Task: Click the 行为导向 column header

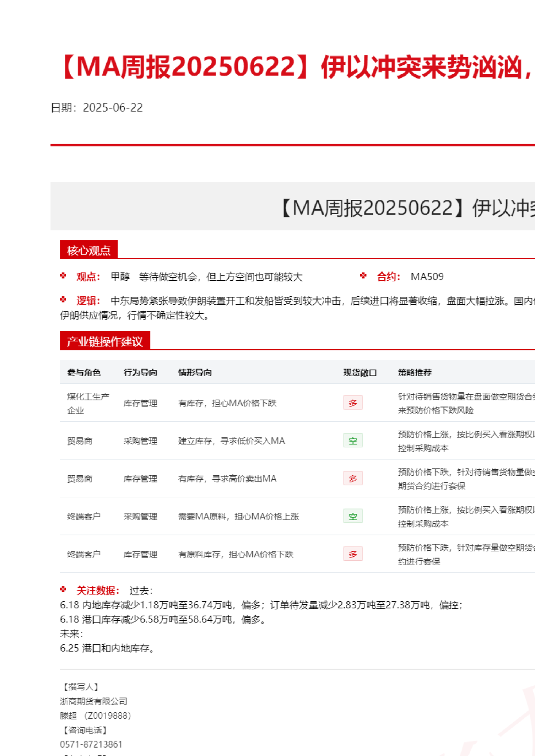Action: pyautogui.click(x=141, y=373)
